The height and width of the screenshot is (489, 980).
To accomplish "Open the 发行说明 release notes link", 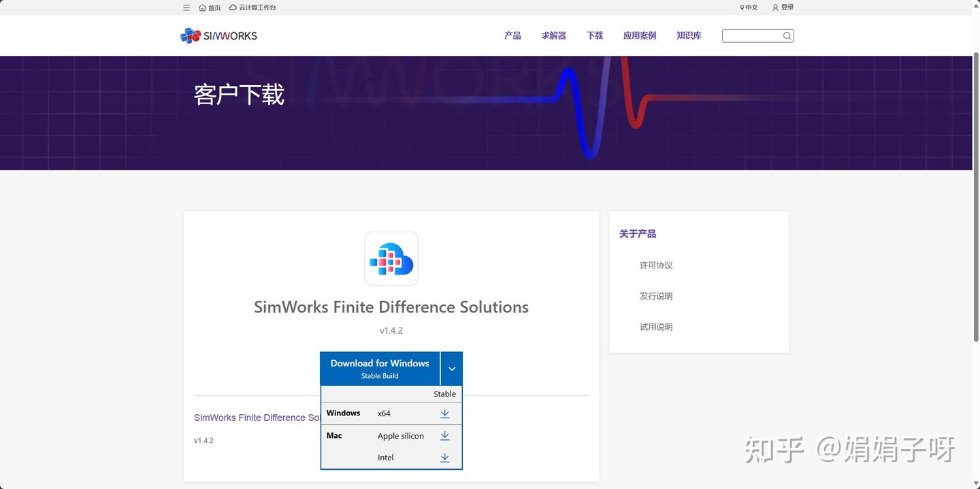I will tap(655, 296).
